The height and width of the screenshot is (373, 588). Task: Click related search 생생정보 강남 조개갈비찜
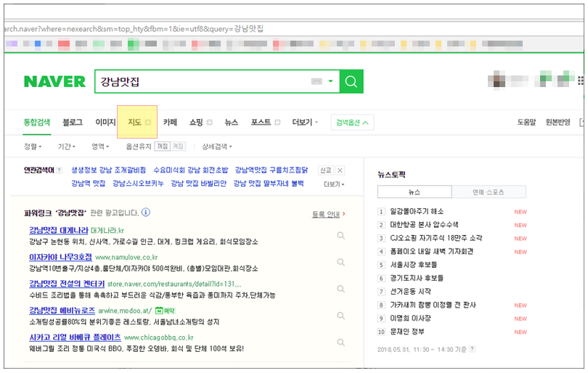pos(108,171)
